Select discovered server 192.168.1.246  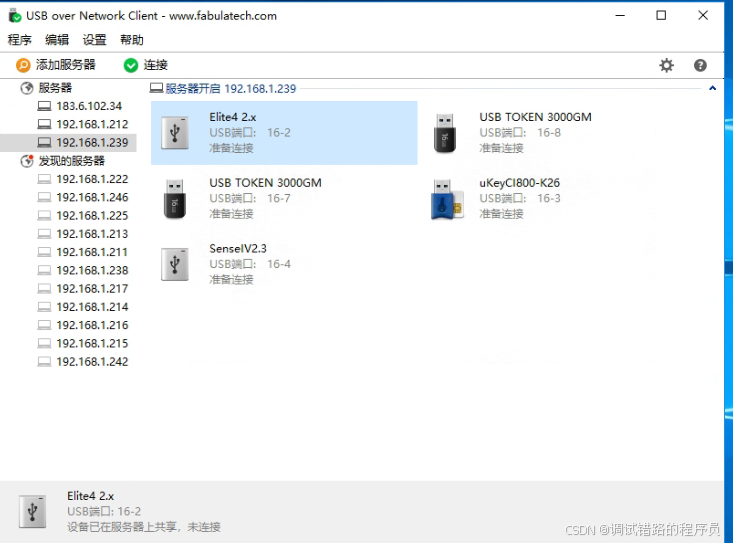[92, 197]
